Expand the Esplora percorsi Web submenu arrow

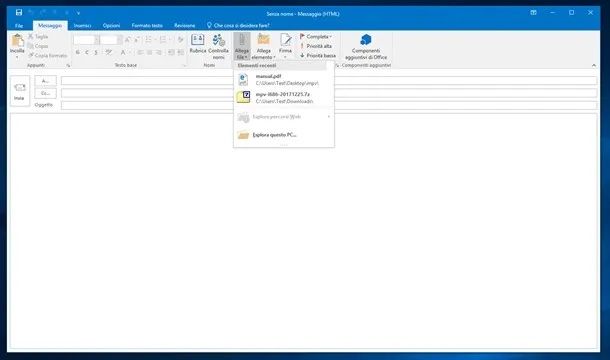pos(329,117)
